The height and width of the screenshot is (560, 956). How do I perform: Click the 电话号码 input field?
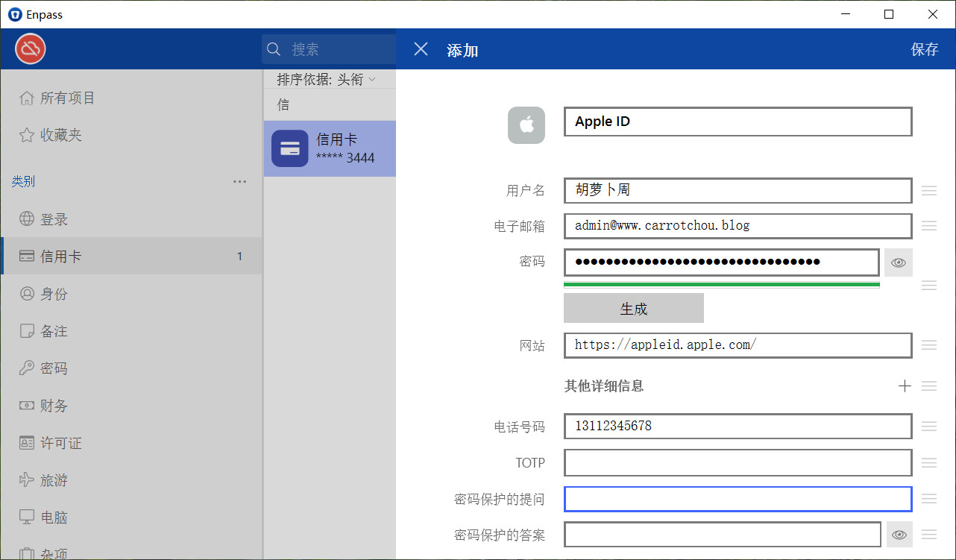coord(738,427)
